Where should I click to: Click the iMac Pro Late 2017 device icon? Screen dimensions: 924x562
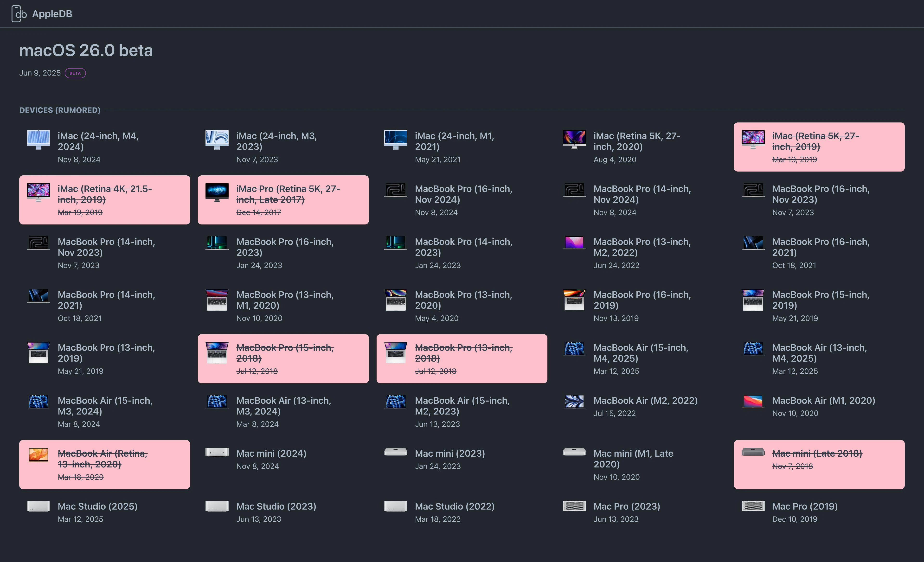[x=217, y=192]
